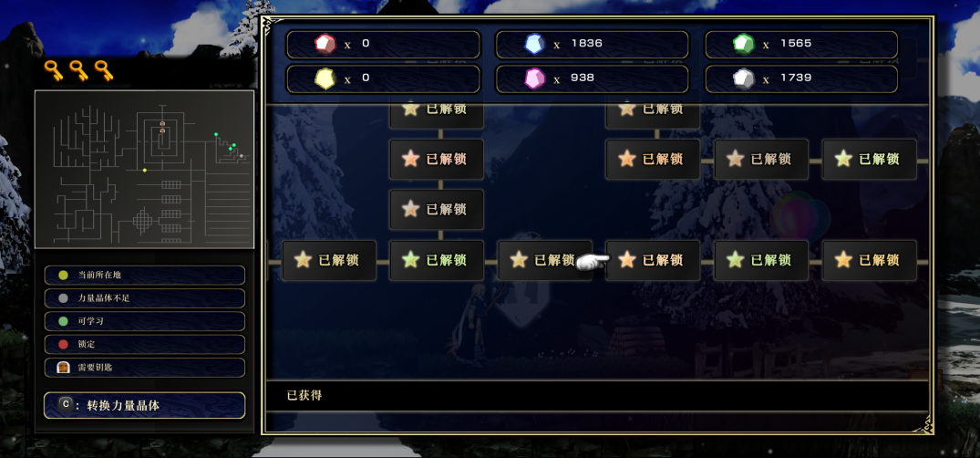Click the yellow current location dot on minimap
Image resolution: width=980 pixels, height=458 pixels.
coord(144,171)
